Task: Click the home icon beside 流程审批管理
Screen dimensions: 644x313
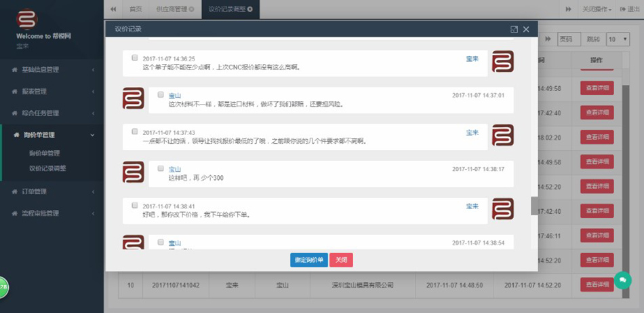Action: [15, 213]
